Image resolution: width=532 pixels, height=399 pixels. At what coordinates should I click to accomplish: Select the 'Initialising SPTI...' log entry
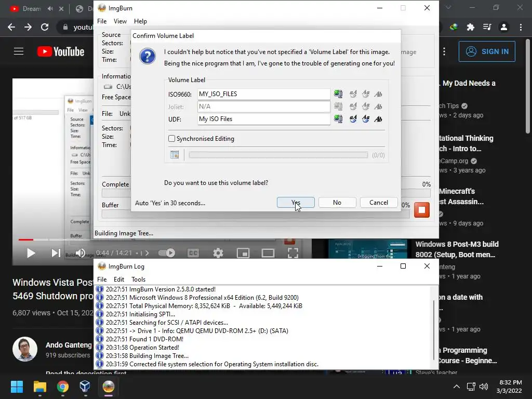coord(140,314)
